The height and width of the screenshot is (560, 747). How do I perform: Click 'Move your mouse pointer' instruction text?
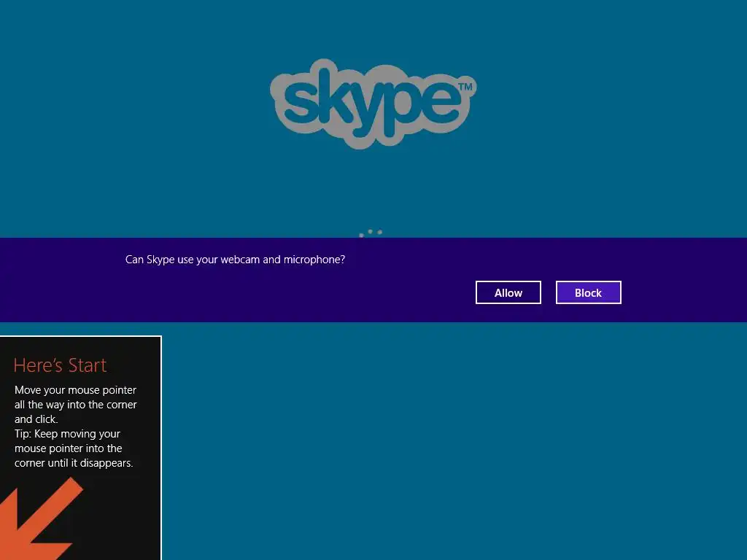[x=75, y=390]
